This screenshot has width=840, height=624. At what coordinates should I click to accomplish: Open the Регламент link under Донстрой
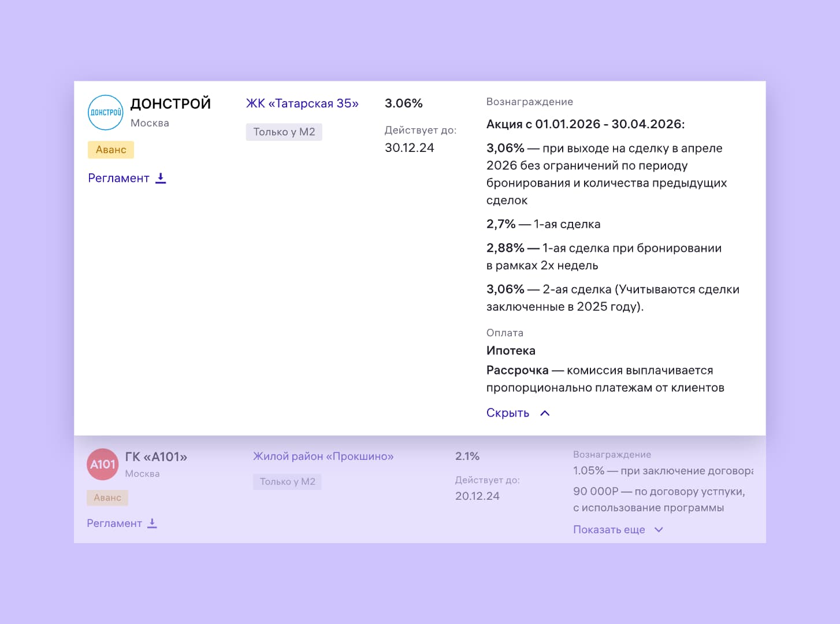pyautogui.click(x=118, y=178)
